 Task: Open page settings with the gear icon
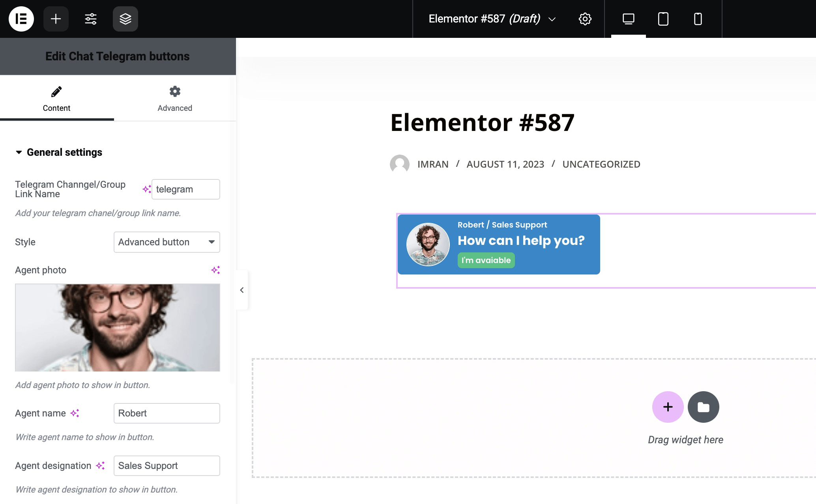coord(585,19)
